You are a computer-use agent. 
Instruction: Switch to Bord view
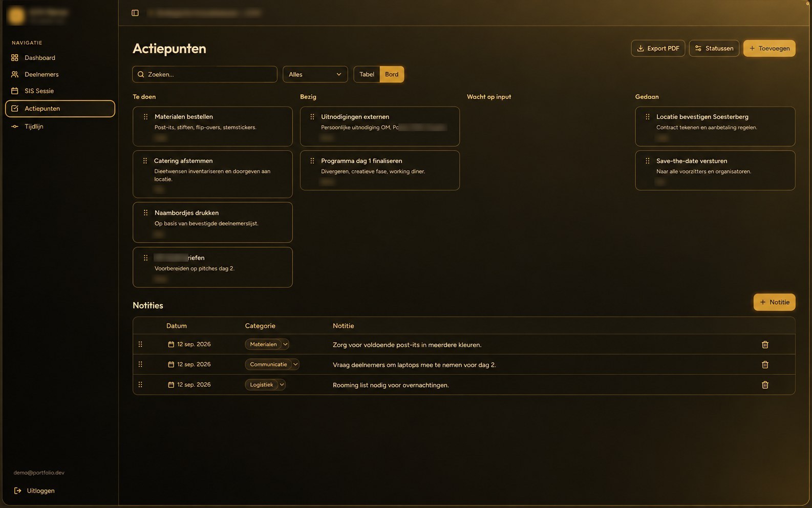(x=392, y=74)
